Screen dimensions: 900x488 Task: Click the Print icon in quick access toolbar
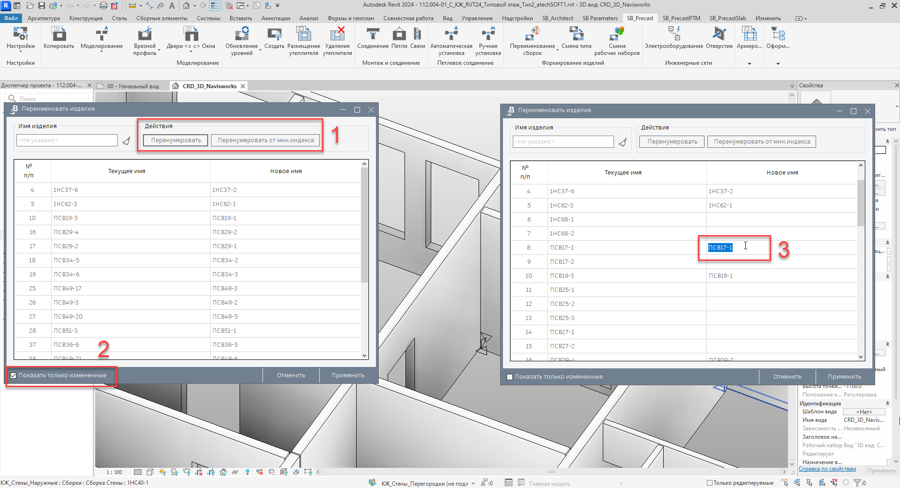pos(103,5)
